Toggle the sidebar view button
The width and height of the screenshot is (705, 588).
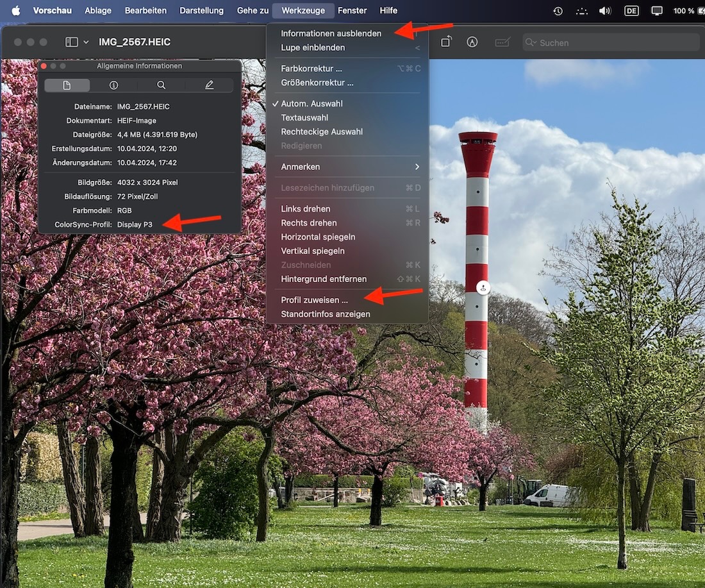point(72,42)
